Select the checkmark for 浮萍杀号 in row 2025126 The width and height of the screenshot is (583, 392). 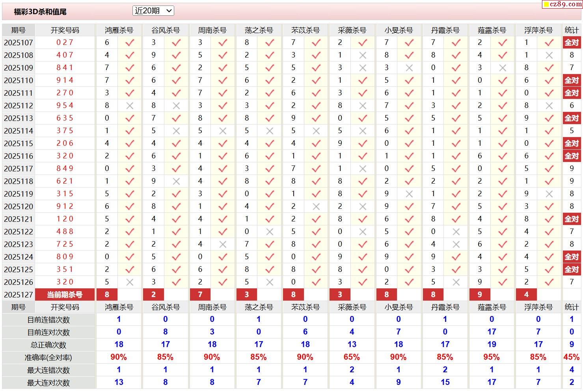[549, 282]
